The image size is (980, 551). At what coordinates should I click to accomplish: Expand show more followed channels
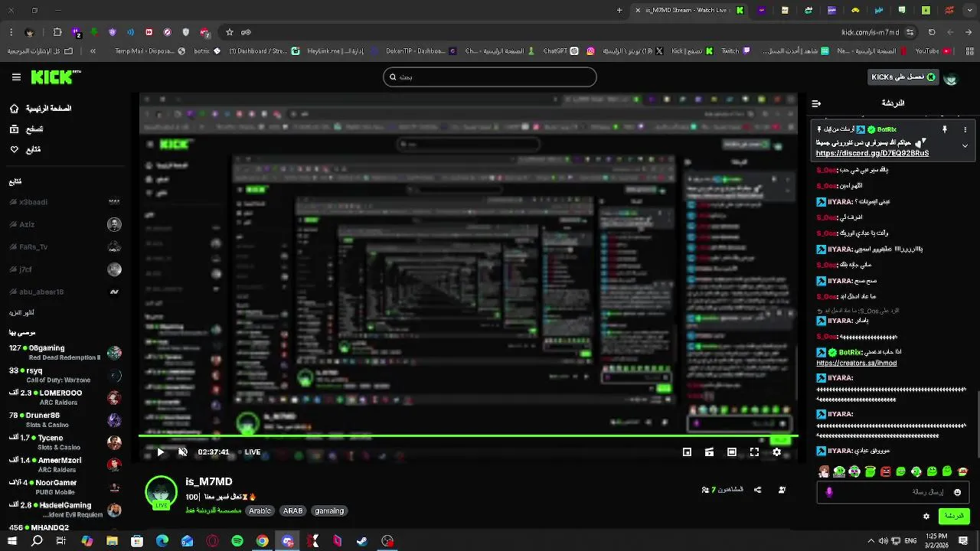click(x=22, y=313)
